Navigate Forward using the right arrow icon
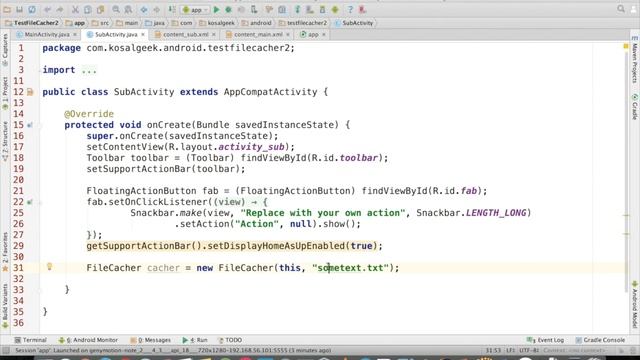The height and width of the screenshot is (360, 640). pos(156,9)
